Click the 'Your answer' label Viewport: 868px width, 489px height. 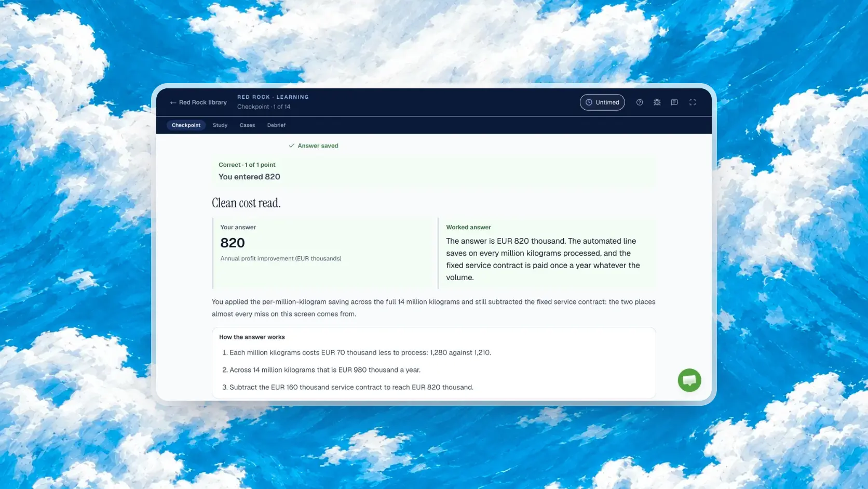pos(238,227)
